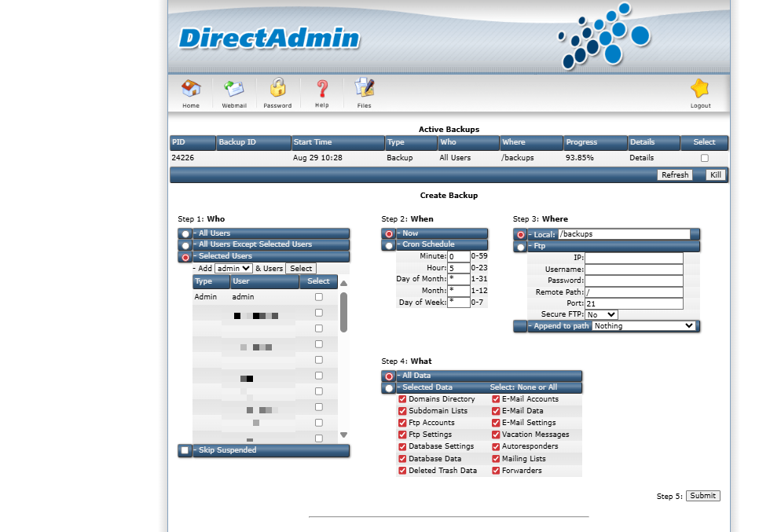Click the Kill button
The height and width of the screenshot is (532, 781).
pos(716,174)
